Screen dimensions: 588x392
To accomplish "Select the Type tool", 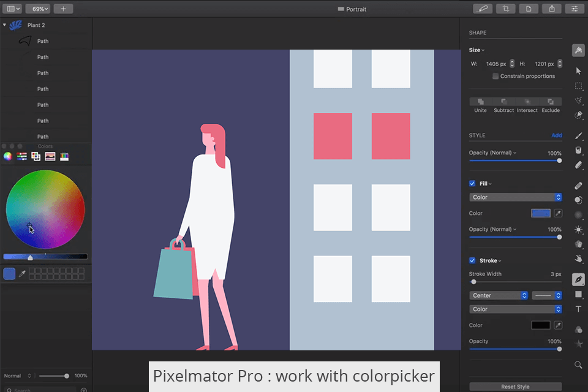I will [578, 309].
